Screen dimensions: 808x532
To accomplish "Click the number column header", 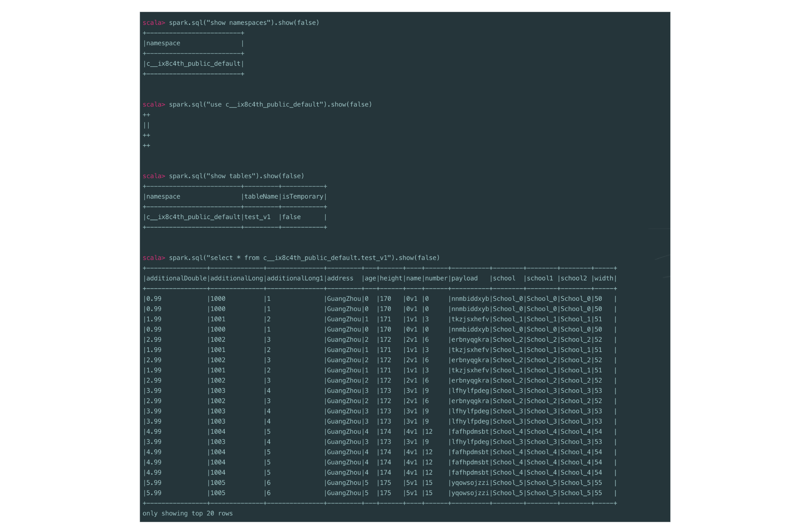I will (x=436, y=279).
